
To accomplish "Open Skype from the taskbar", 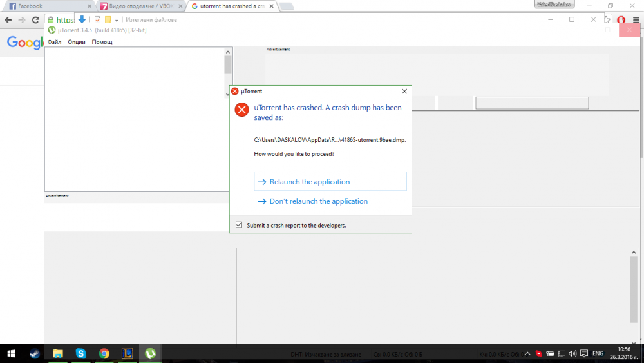I will (x=81, y=353).
